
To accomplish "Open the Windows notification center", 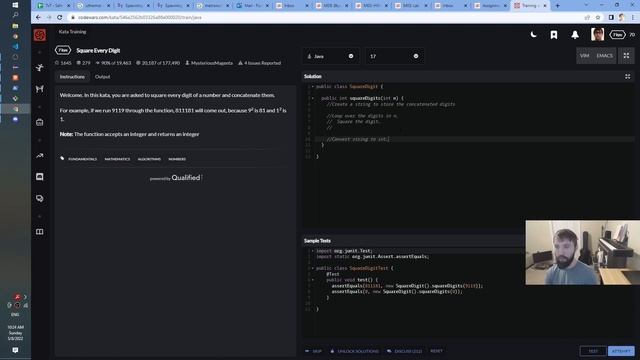I will [x=15, y=351].
